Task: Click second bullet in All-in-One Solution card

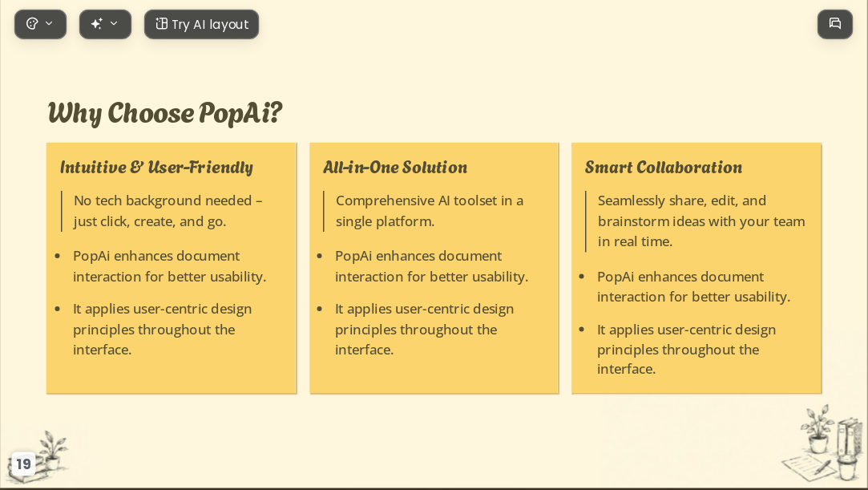Action: (424, 330)
